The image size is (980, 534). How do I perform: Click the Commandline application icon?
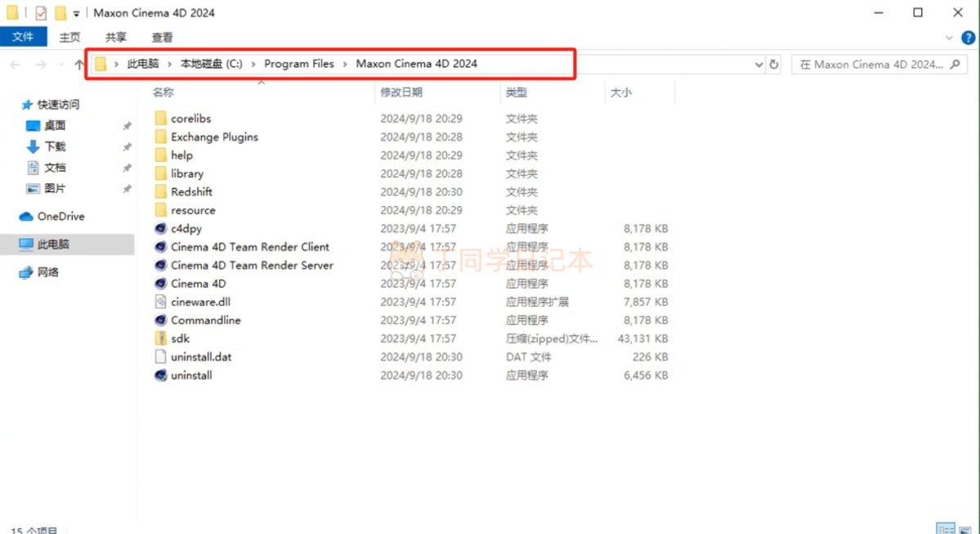pyautogui.click(x=161, y=320)
